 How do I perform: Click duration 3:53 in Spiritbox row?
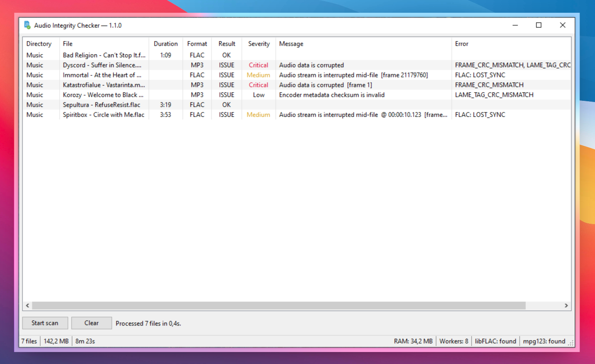[x=165, y=115]
